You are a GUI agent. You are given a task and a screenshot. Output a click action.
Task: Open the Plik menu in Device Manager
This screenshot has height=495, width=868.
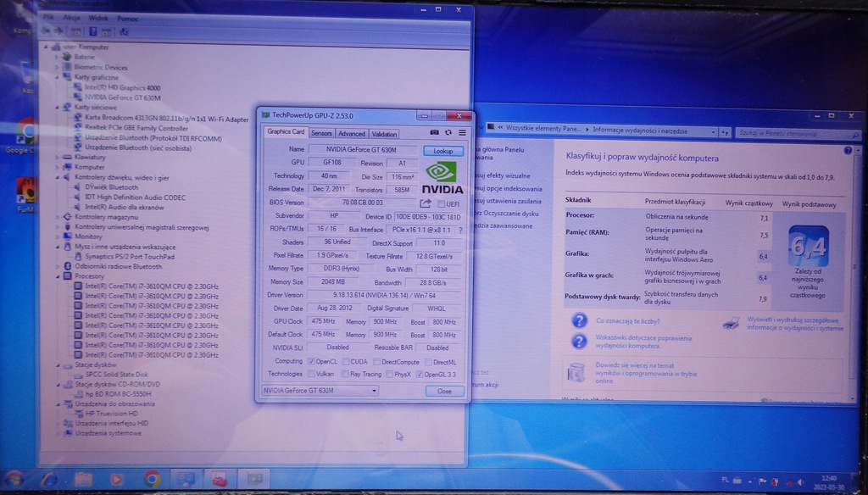[x=48, y=18]
